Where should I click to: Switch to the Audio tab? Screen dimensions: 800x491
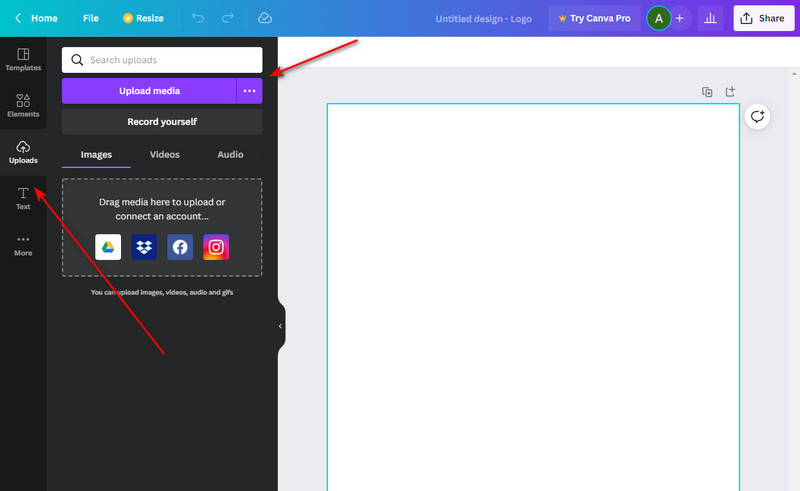click(x=230, y=155)
